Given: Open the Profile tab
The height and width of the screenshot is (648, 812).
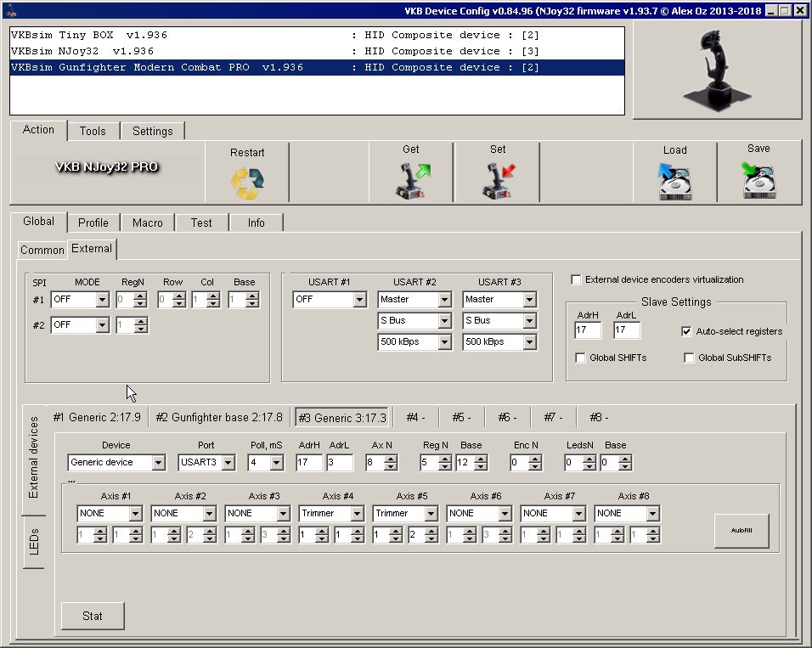Looking at the screenshot, I should click(x=93, y=223).
